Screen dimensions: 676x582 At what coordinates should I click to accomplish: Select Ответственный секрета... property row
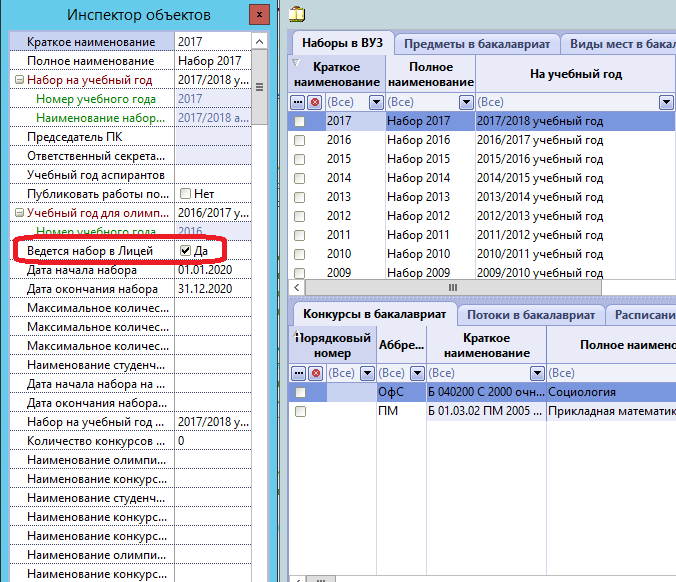(x=130, y=156)
